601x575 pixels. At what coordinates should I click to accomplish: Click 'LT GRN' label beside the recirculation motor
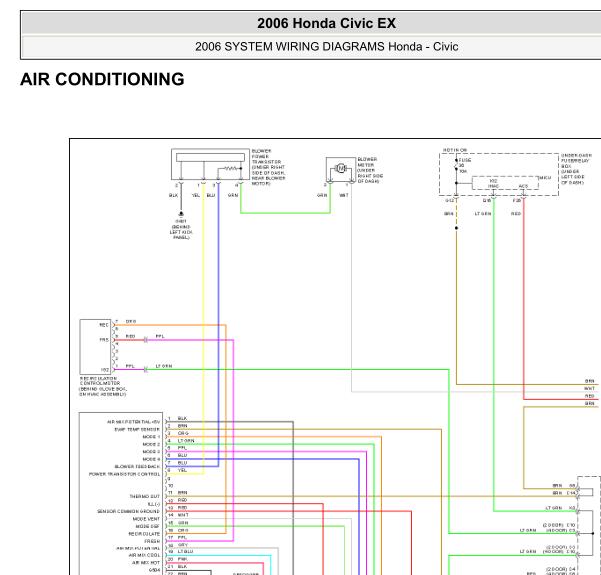[x=164, y=366]
